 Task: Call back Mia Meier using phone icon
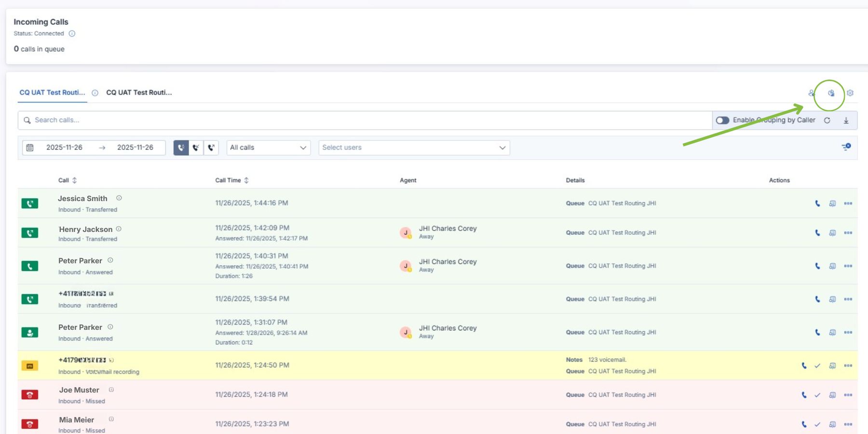click(804, 424)
